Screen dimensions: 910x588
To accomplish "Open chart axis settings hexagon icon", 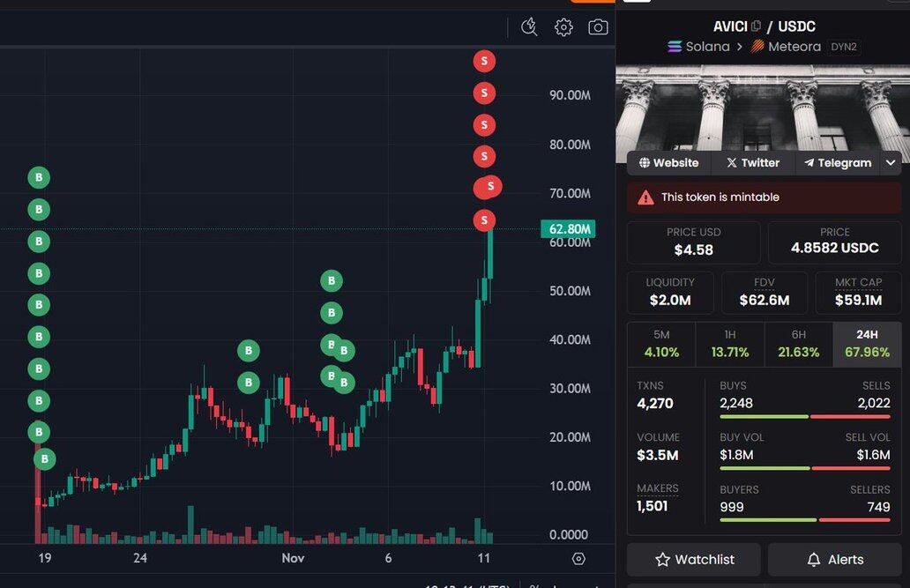I will tap(578, 559).
